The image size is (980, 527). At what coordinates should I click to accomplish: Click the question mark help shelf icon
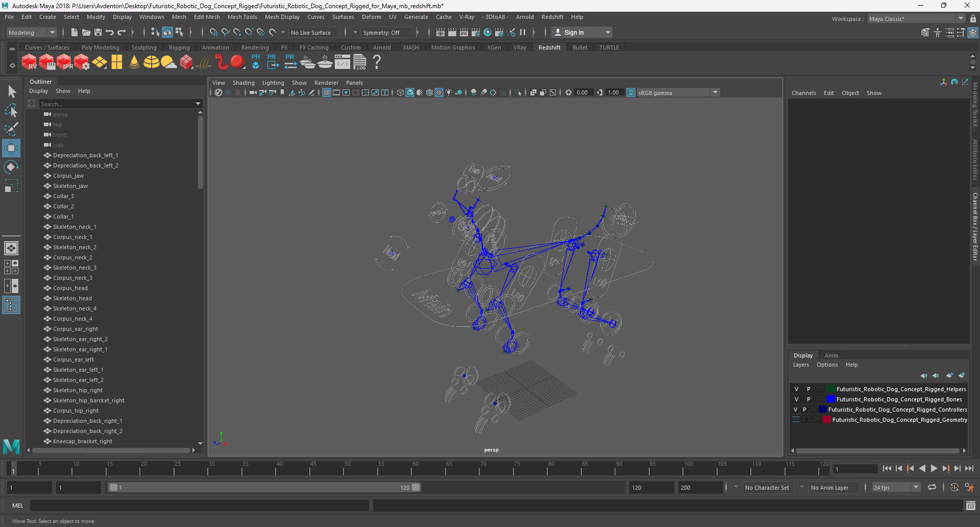(377, 62)
